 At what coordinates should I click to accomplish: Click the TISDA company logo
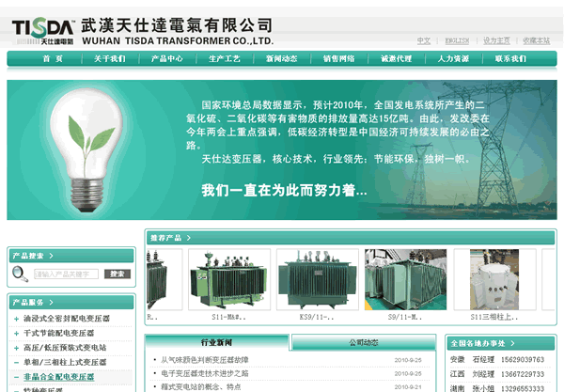pyautogui.click(x=44, y=31)
